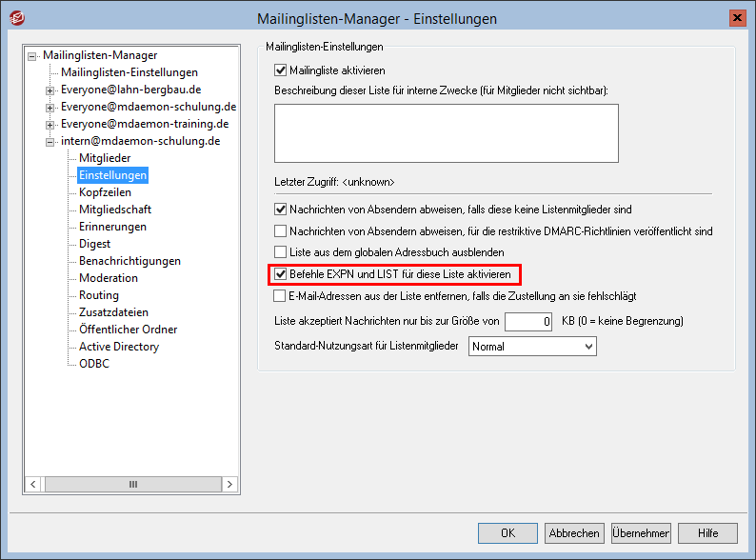Viewport: 756px width, 560px height.
Task: Click the OK button
Action: tap(507, 533)
